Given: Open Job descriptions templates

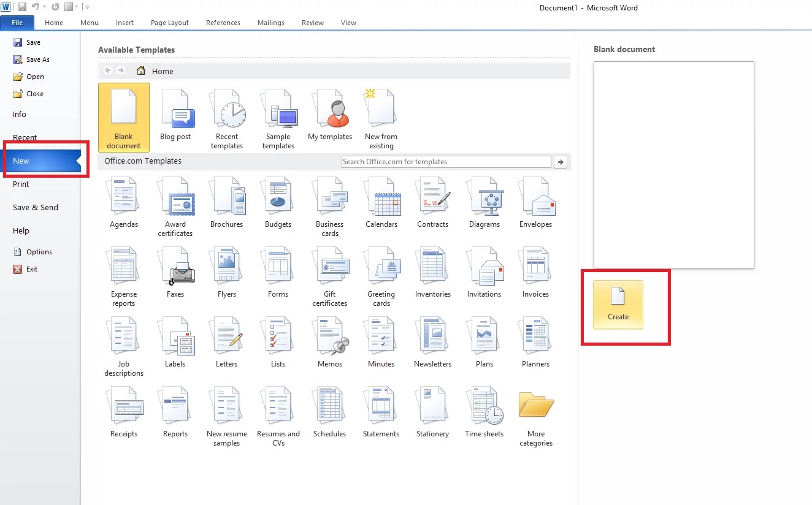Looking at the screenshot, I should [x=124, y=346].
